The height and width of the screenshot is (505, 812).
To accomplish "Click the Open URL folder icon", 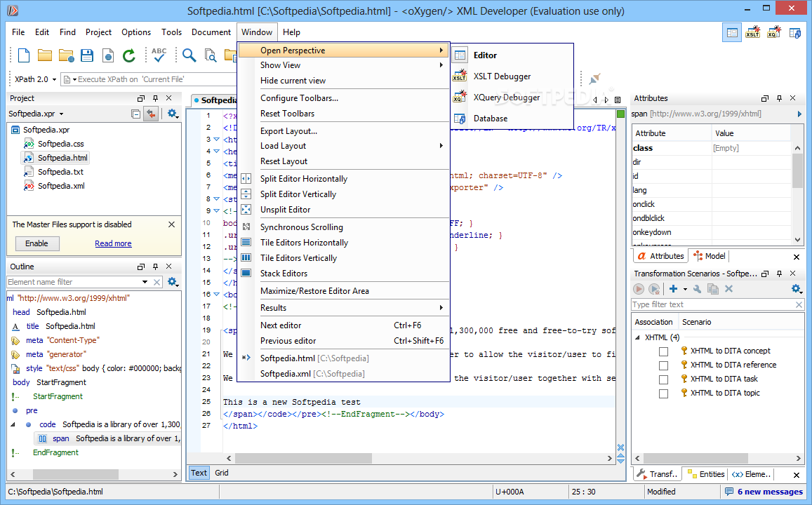I will (66, 55).
